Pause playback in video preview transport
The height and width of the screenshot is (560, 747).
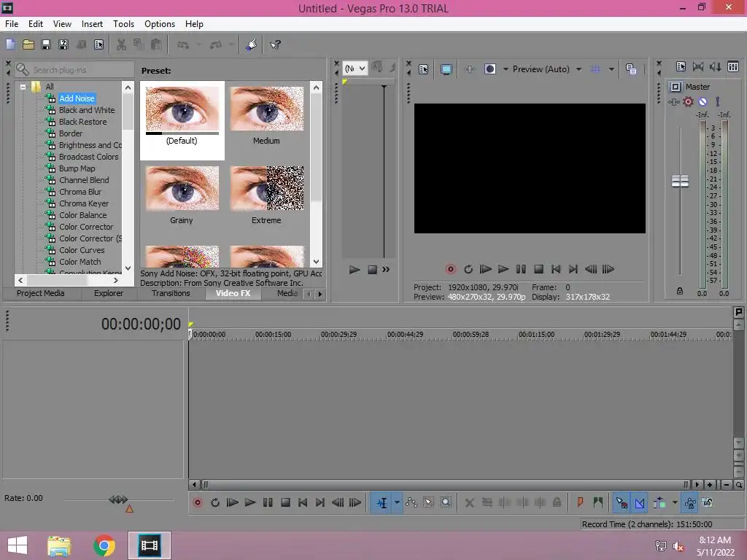click(x=521, y=270)
